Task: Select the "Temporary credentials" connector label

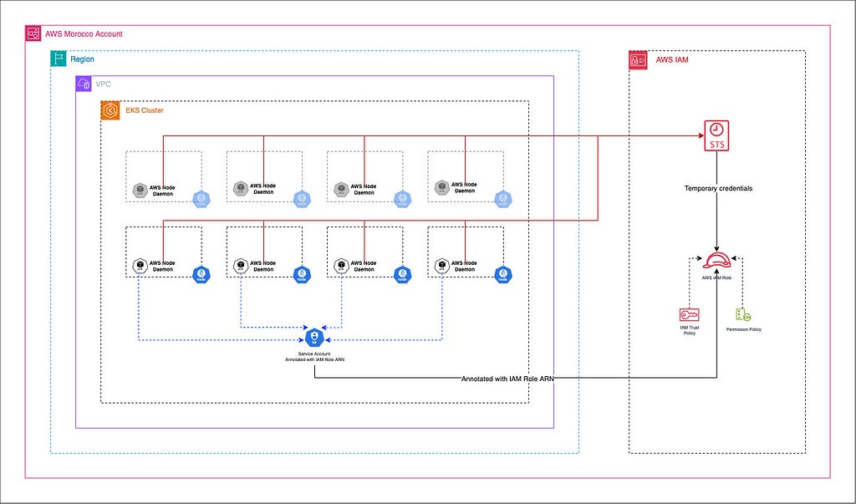Action: [718, 188]
